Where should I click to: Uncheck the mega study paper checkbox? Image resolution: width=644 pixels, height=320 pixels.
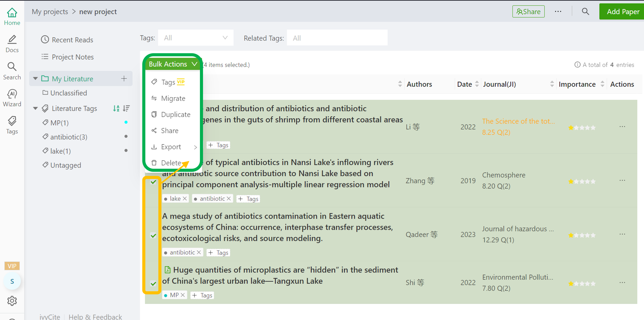pos(153,235)
